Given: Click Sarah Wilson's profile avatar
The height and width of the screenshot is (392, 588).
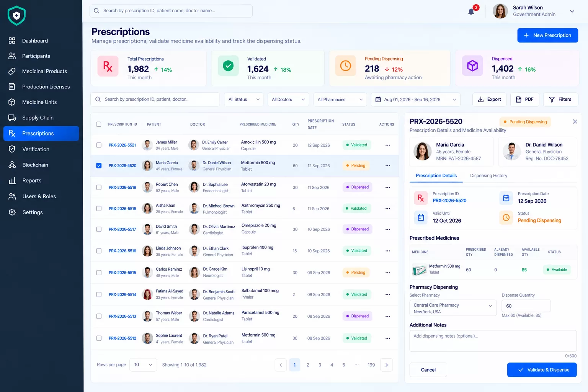Looking at the screenshot, I should coord(500,11).
